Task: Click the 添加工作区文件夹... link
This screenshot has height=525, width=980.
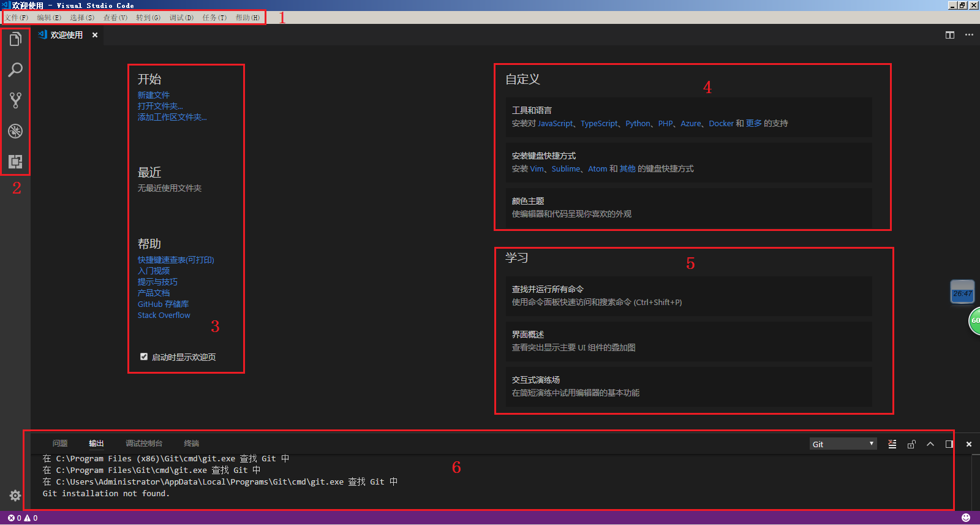Action: pyautogui.click(x=172, y=117)
